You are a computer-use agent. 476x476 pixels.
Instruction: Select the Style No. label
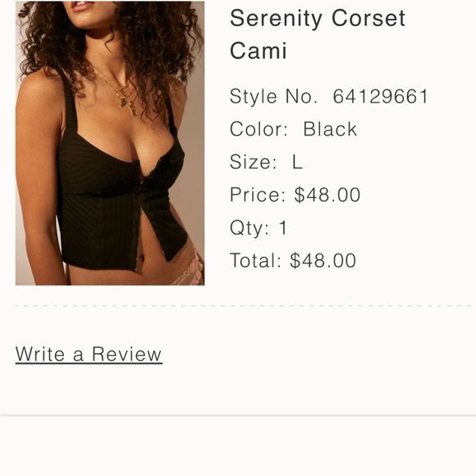pos(273,97)
